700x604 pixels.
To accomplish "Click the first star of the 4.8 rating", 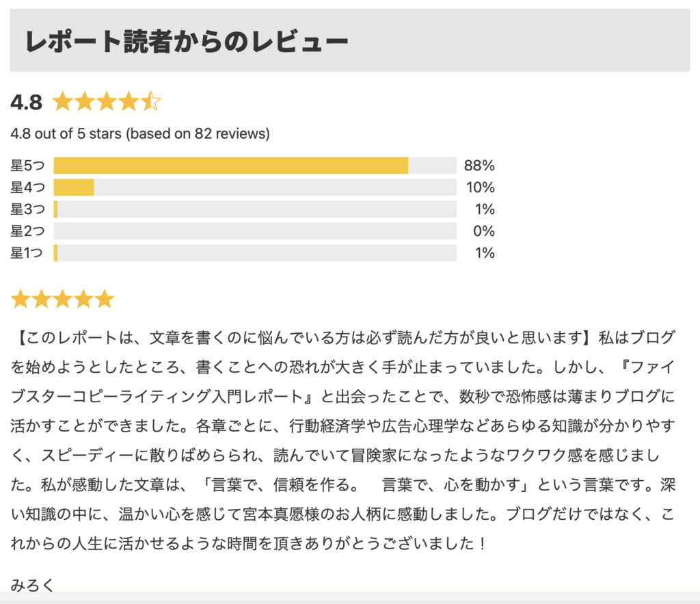I will click(x=62, y=101).
